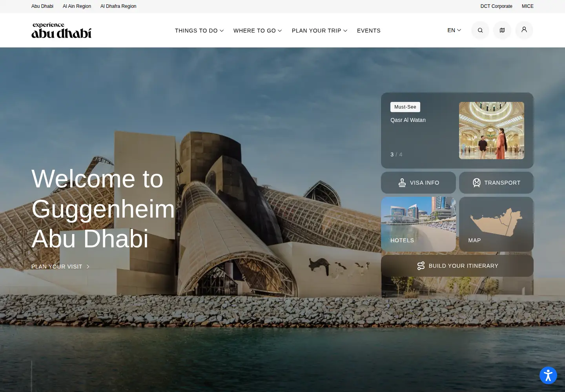The width and height of the screenshot is (565, 392).
Task: Click the Transport button
Action: [496, 183]
